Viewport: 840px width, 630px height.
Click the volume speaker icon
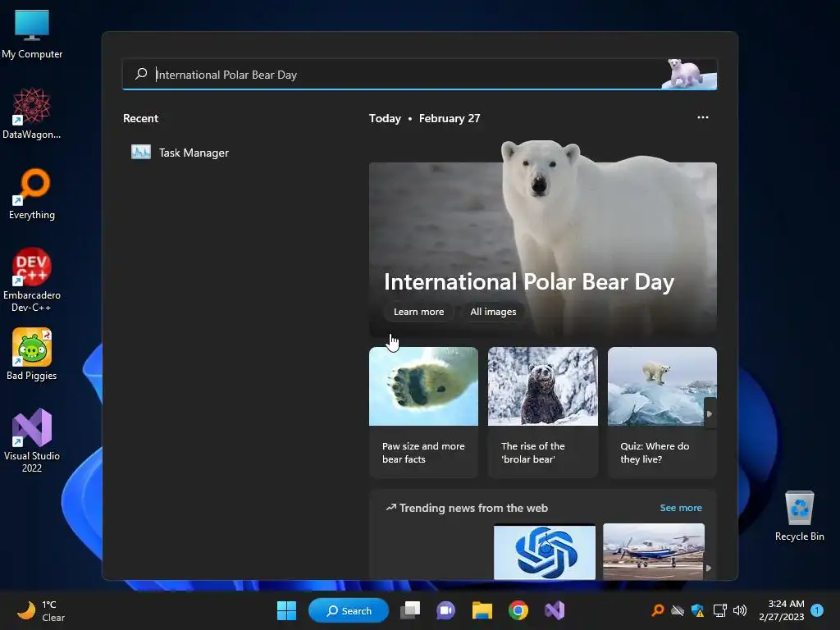740,610
